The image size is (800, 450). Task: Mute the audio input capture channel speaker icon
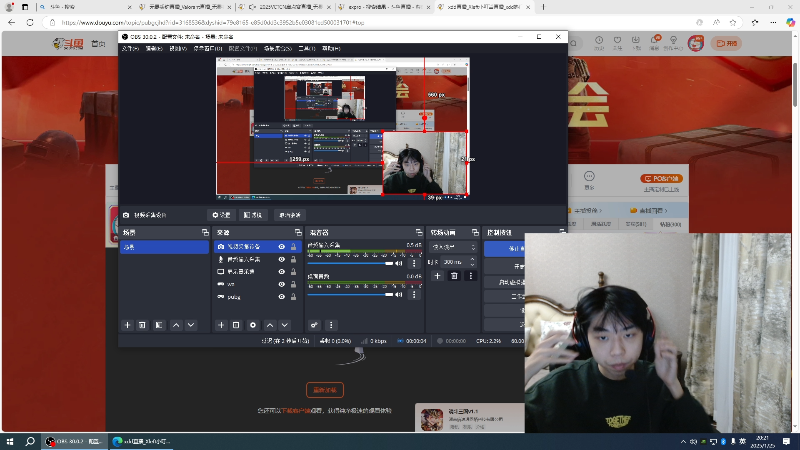coord(399,263)
